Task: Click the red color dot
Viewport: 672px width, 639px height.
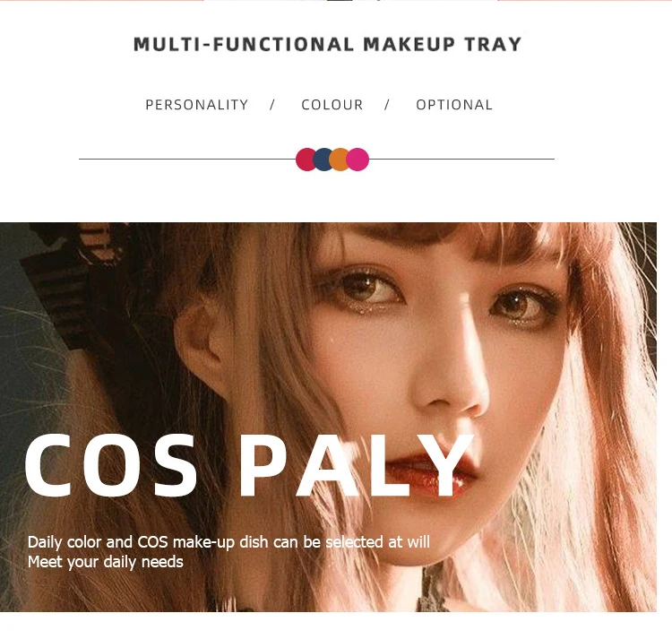Action: pyautogui.click(x=305, y=160)
